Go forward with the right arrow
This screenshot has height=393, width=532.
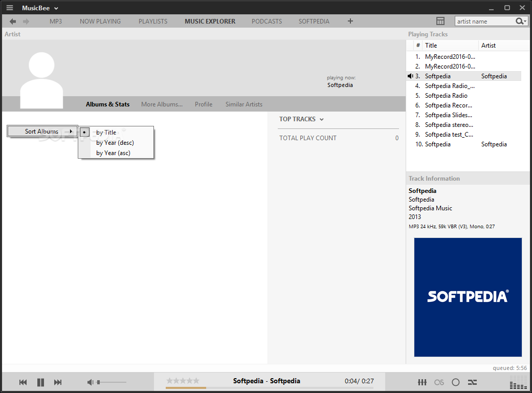[x=26, y=21]
